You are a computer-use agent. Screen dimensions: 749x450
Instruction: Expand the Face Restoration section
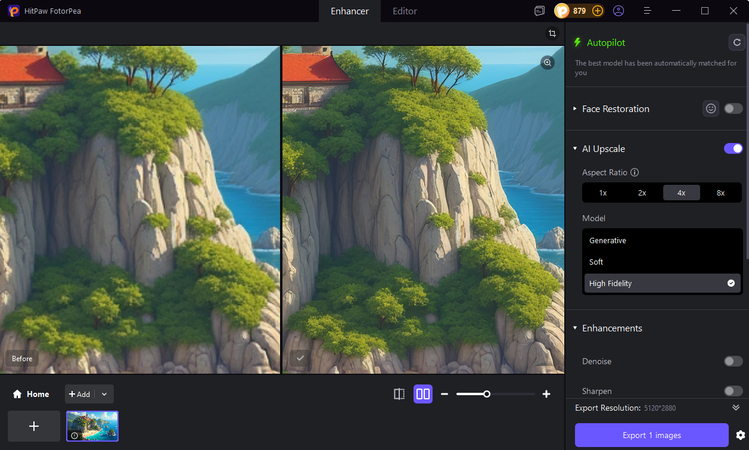tap(575, 109)
